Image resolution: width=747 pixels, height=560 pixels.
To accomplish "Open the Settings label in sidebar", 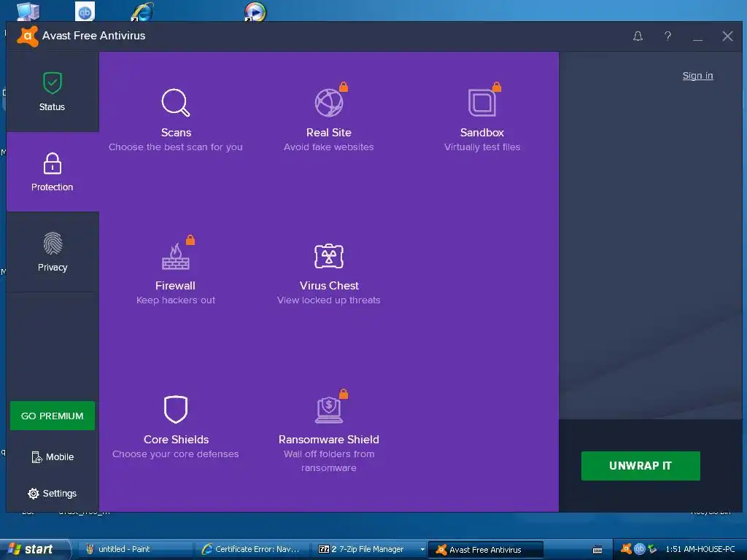I will [x=60, y=494].
